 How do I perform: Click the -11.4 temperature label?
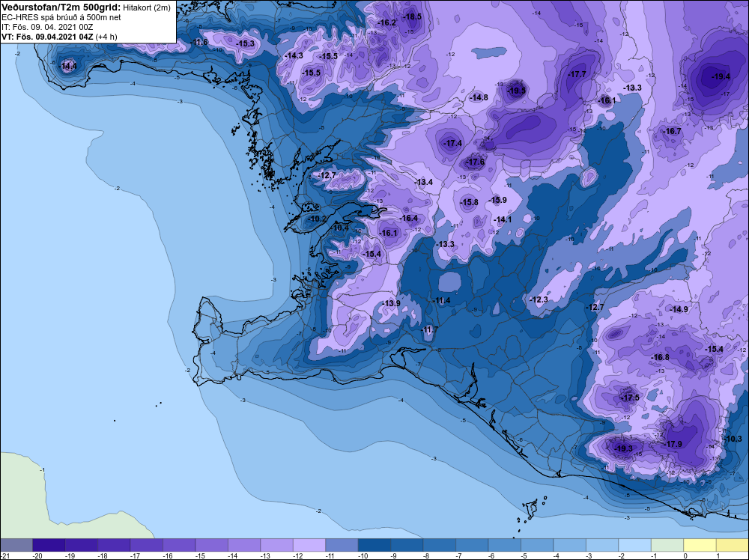[x=441, y=300]
